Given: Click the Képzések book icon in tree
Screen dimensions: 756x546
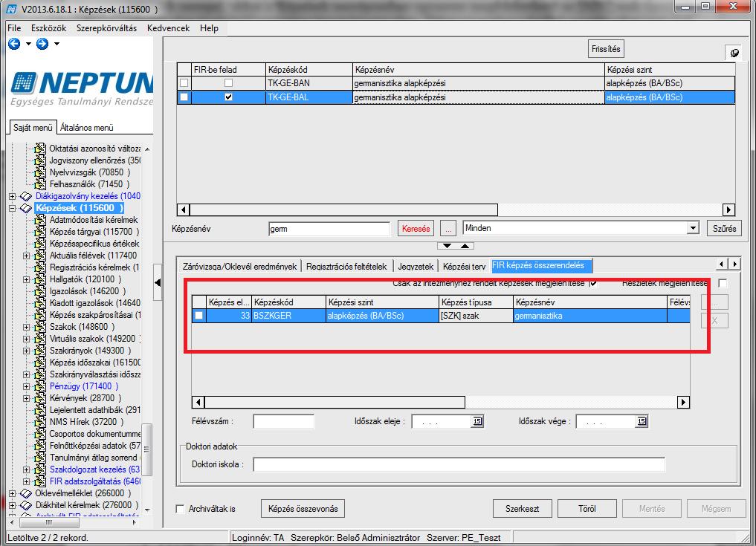Looking at the screenshot, I should coord(25,208).
